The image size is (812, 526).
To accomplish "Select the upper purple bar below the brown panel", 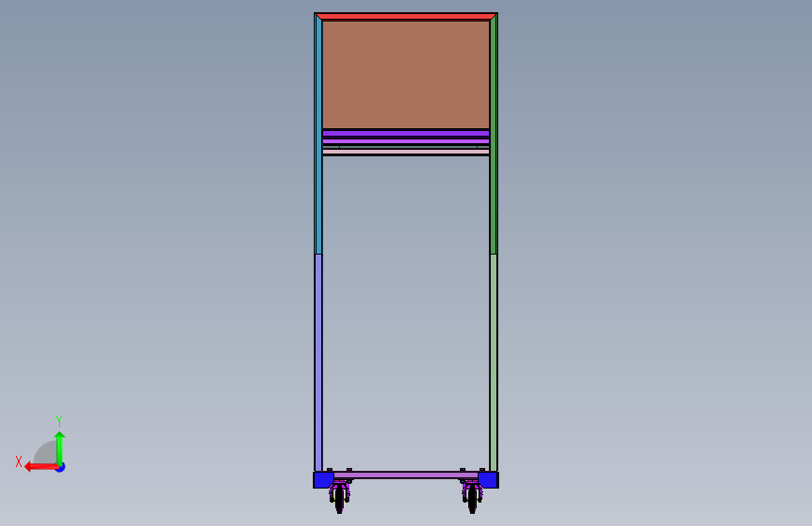I will [406, 134].
